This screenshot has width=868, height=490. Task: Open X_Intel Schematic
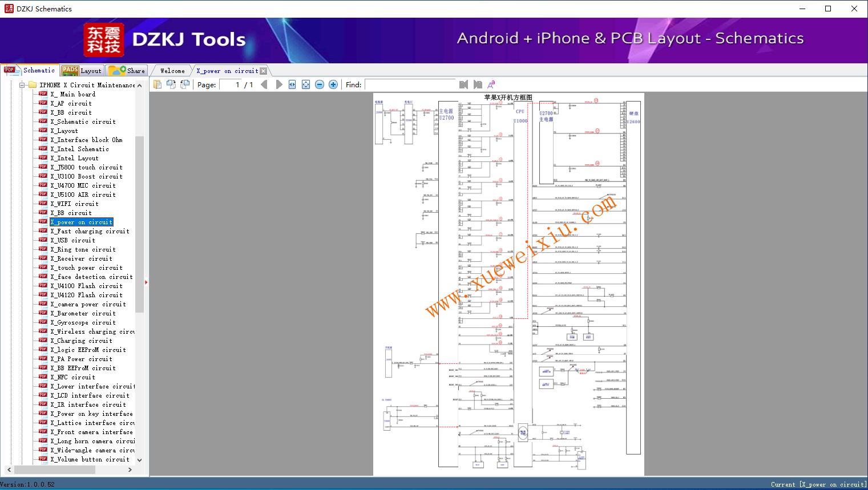coord(79,149)
